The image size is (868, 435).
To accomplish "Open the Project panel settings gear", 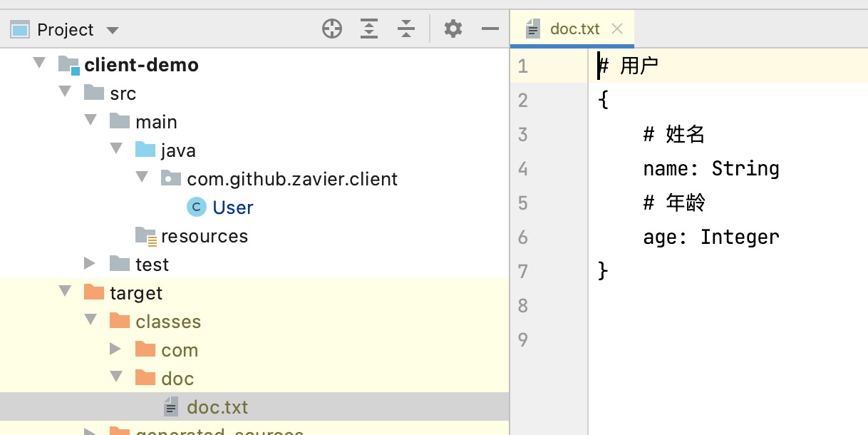I will (x=453, y=29).
